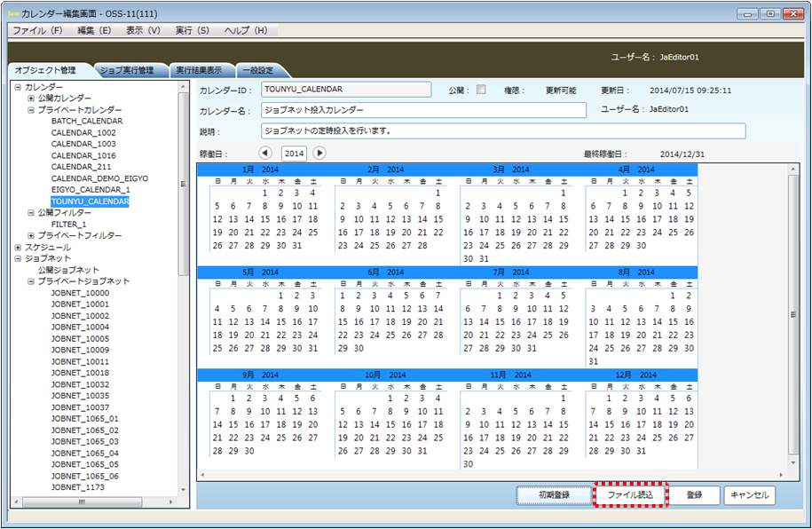Open the ファイル(F) menu
Image resolution: width=812 pixels, height=529 pixels.
[37, 30]
